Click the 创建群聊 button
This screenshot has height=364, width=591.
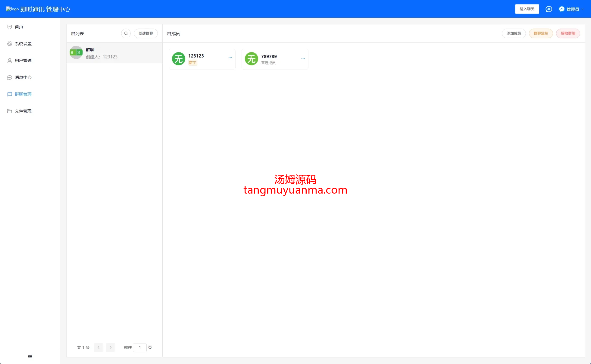[145, 33]
